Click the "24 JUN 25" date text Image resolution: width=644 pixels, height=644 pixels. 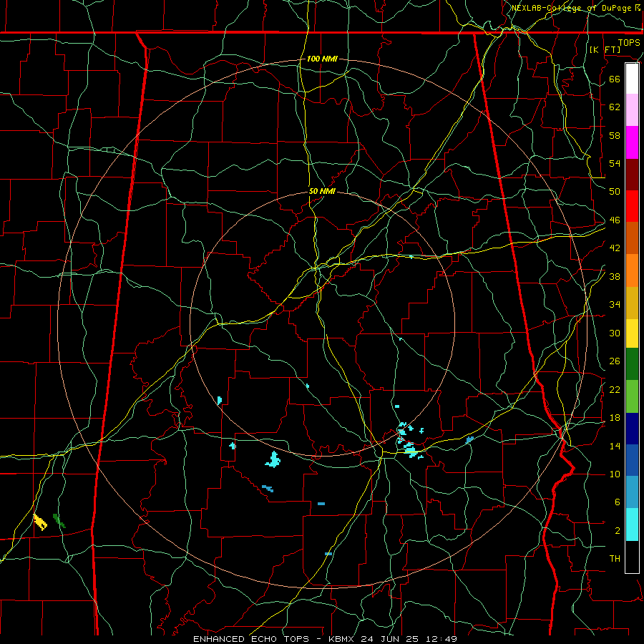(x=391, y=639)
